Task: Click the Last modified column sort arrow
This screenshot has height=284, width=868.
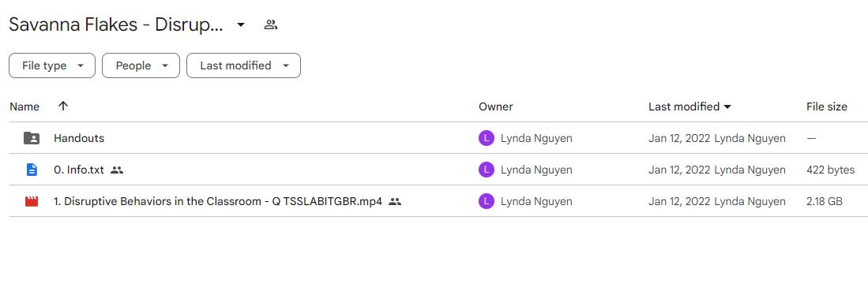Action: point(727,106)
